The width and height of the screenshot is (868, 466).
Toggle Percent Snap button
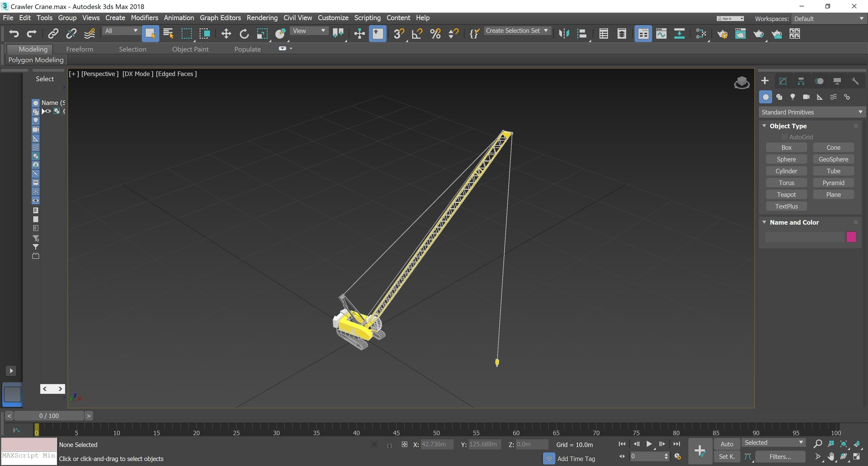coord(435,33)
